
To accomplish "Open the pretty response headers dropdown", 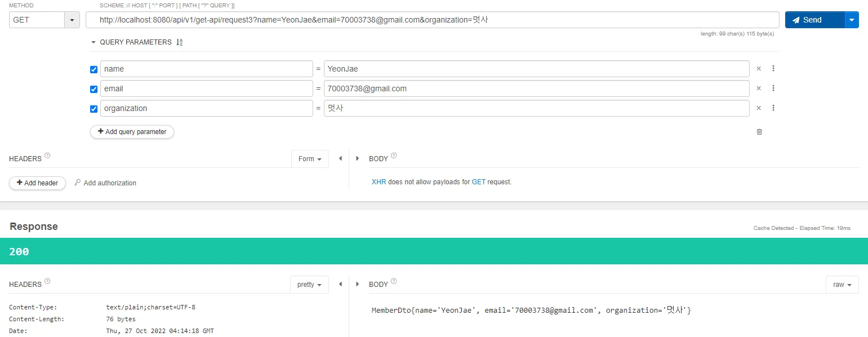I will 309,285.
